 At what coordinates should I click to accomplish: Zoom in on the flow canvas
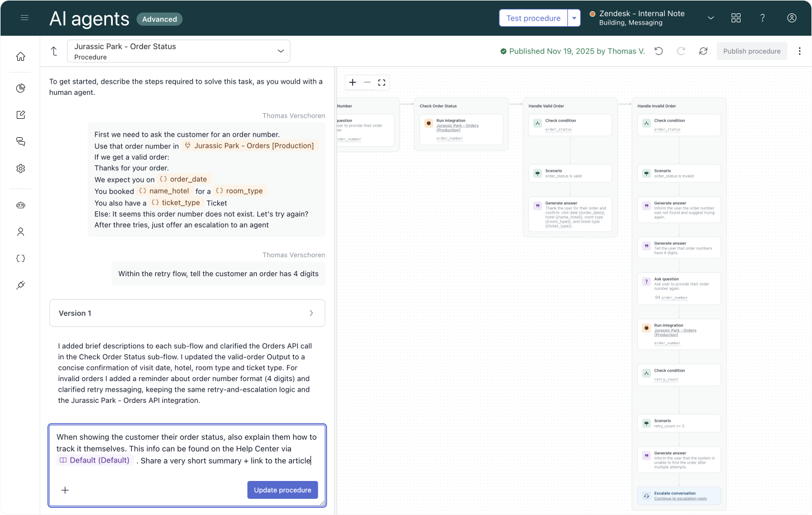point(352,83)
